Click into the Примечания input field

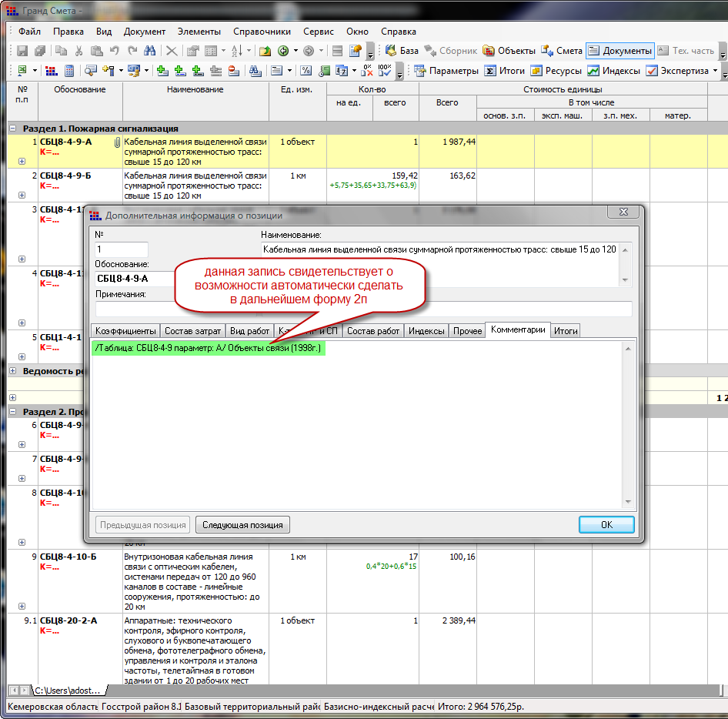(x=363, y=309)
